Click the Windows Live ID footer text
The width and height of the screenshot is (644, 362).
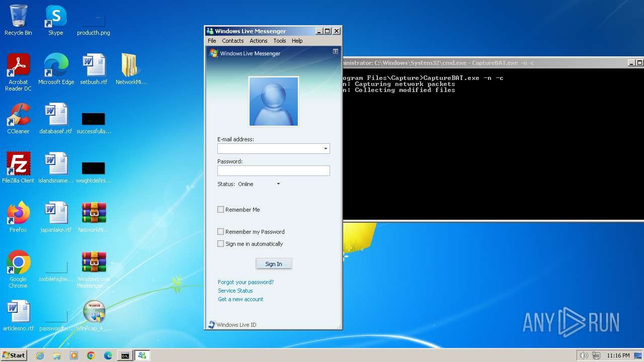(236, 325)
